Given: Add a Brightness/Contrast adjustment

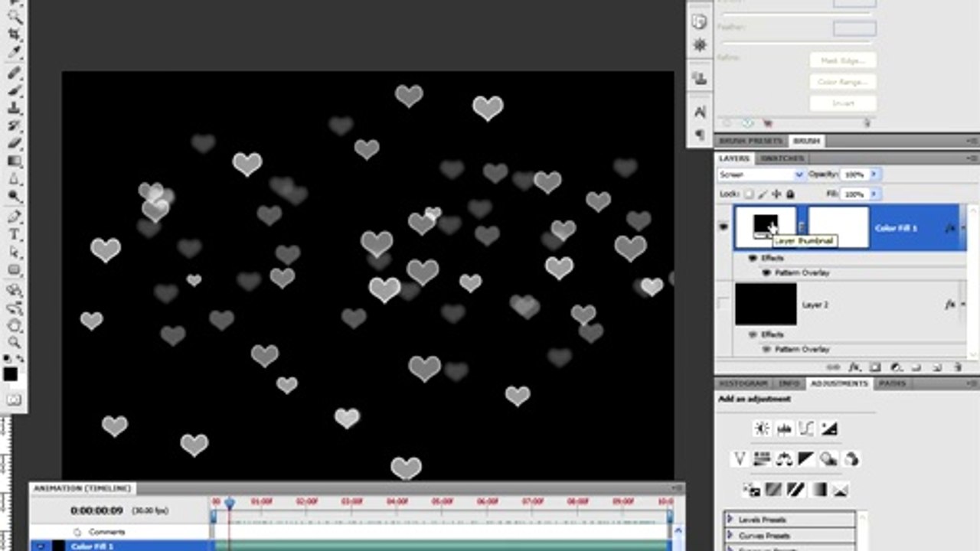Looking at the screenshot, I should pyautogui.click(x=762, y=429).
